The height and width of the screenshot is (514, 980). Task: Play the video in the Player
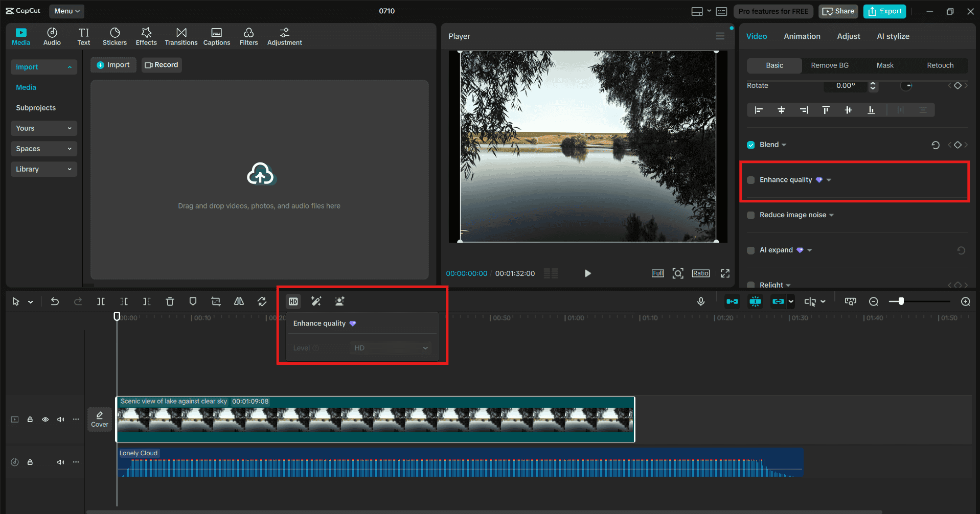[x=587, y=273]
